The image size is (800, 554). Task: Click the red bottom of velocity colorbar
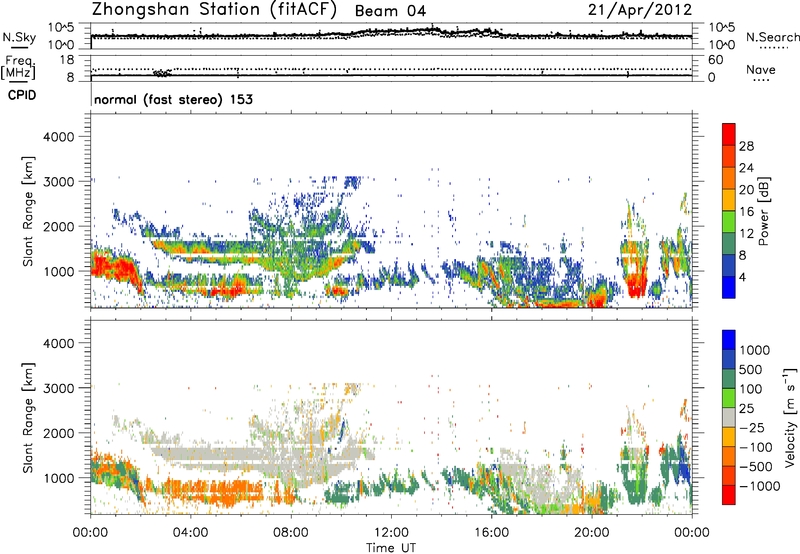(729, 495)
